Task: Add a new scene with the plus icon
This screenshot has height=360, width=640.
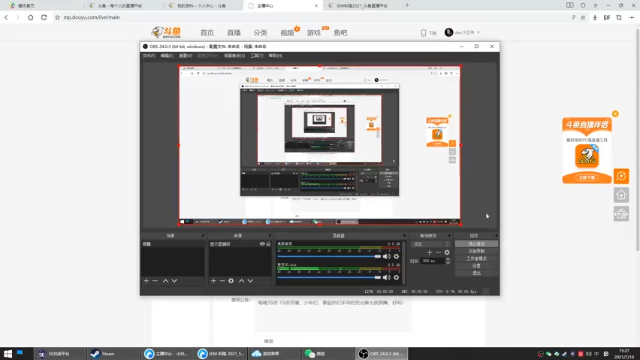Action: (x=146, y=281)
